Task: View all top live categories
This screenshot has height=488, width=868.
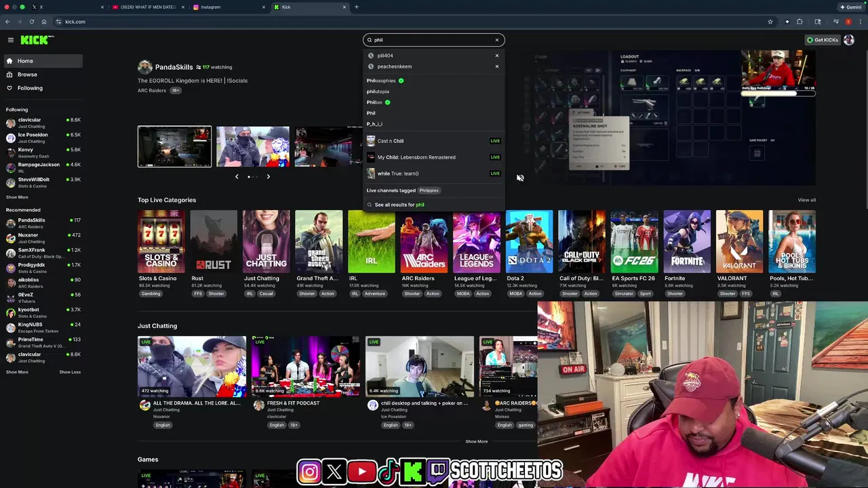Action: coord(806,200)
